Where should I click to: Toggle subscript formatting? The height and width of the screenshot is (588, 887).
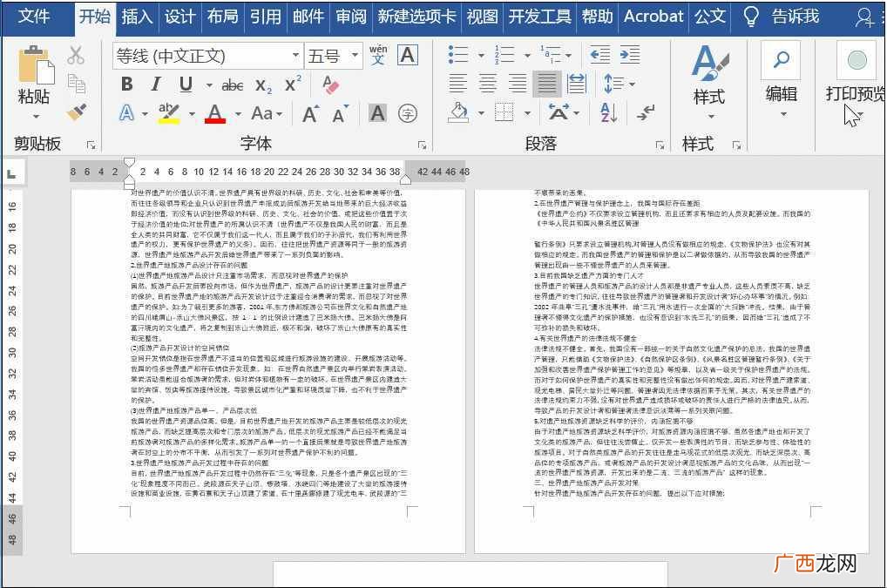(263, 85)
